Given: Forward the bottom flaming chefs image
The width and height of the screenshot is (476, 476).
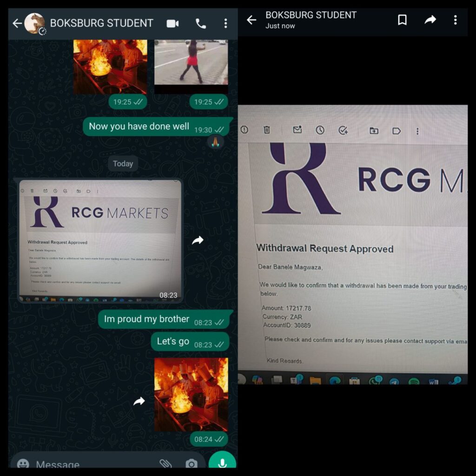Looking at the screenshot, I should [x=139, y=401].
